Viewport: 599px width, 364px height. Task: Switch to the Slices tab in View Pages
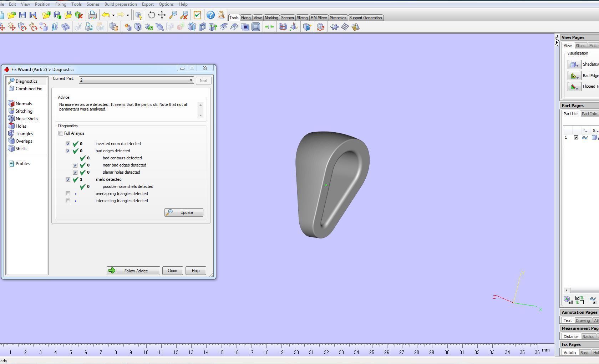[x=580, y=46]
